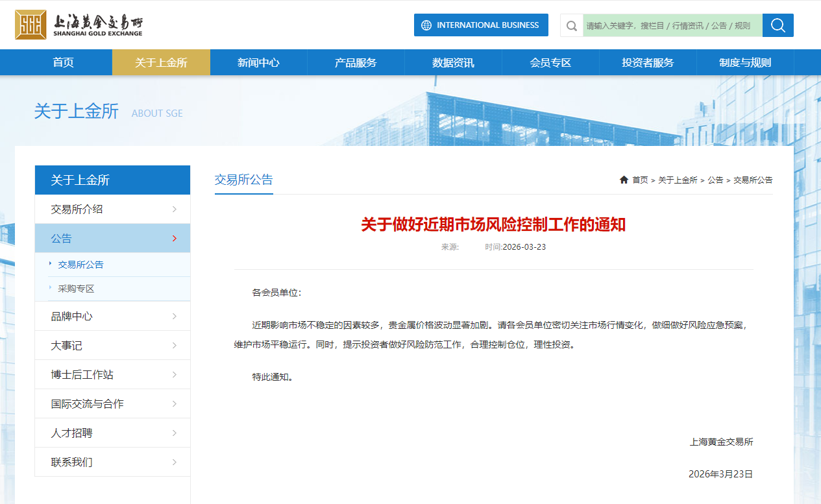Image resolution: width=821 pixels, height=504 pixels.
Task: Open the 新闻中心 navigation menu
Action: [x=258, y=62]
